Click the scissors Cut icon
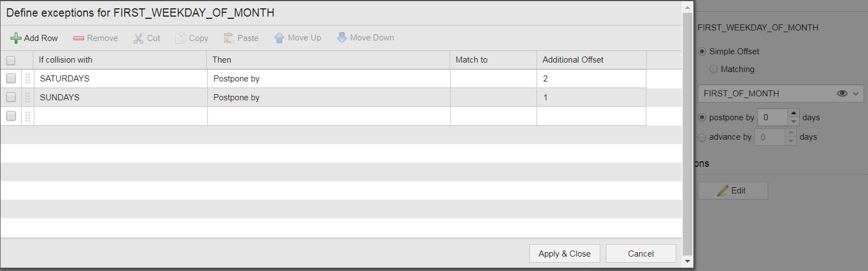 pos(138,38)
